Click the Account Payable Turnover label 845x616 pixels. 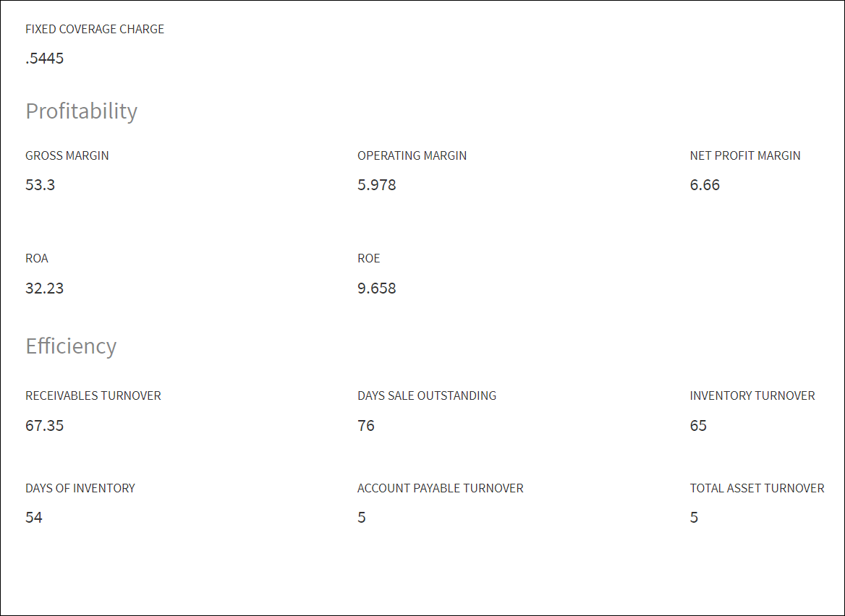point(441,488)
